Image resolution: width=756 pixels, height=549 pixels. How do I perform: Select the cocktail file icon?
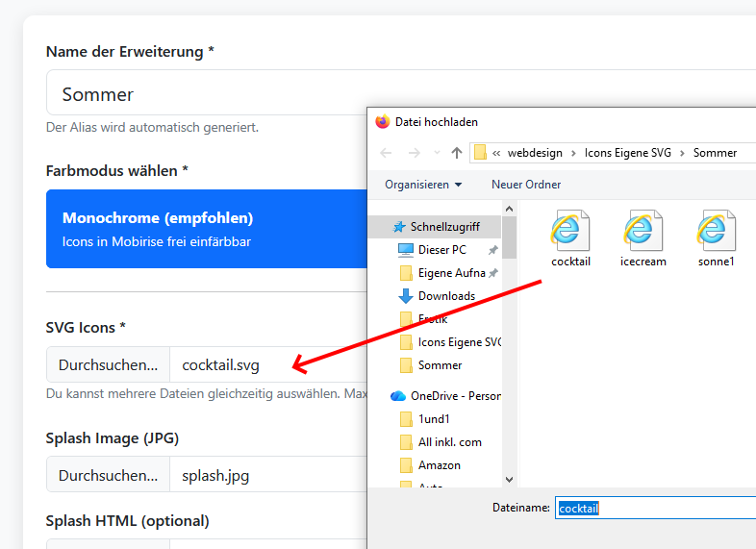[x=570, y=232]
